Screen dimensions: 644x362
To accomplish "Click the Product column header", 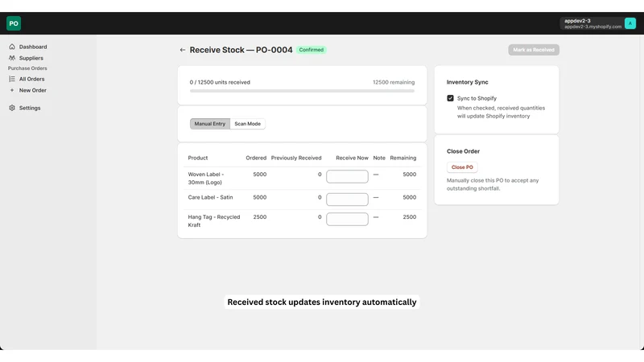I will (x=197, y=158).
